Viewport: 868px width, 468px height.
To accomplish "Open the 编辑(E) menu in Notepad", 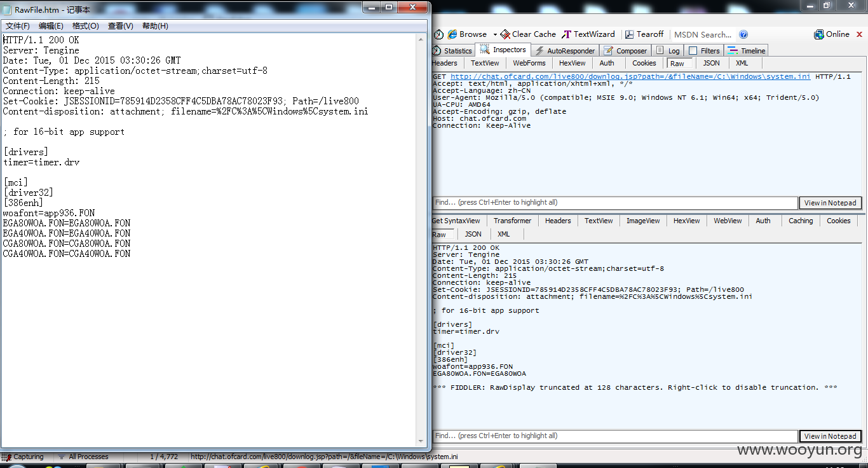I will point(51,26).
